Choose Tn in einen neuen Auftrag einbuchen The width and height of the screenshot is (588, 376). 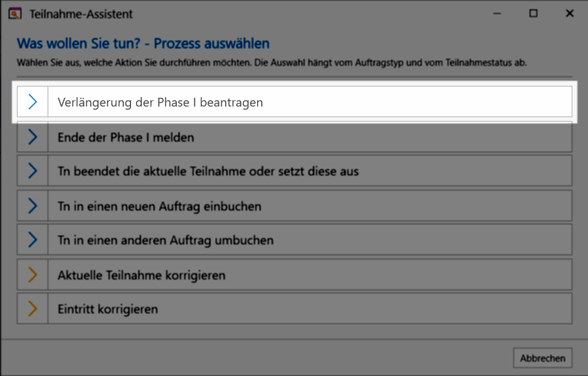point(159,206)
